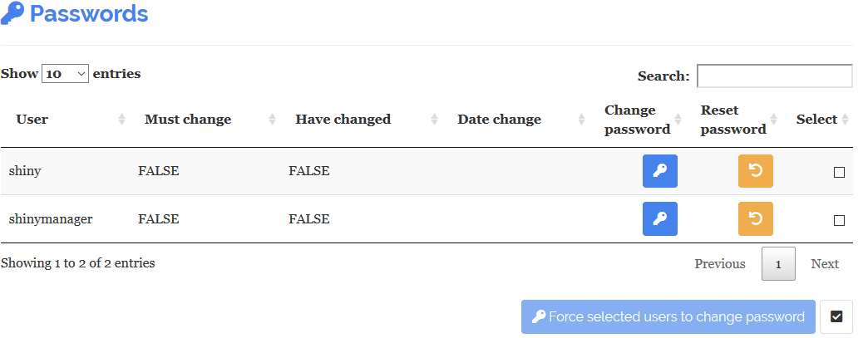Viewport: 868px width, 338px height.
Task: Click reset password icon for shiny
Action: (756, 171)
